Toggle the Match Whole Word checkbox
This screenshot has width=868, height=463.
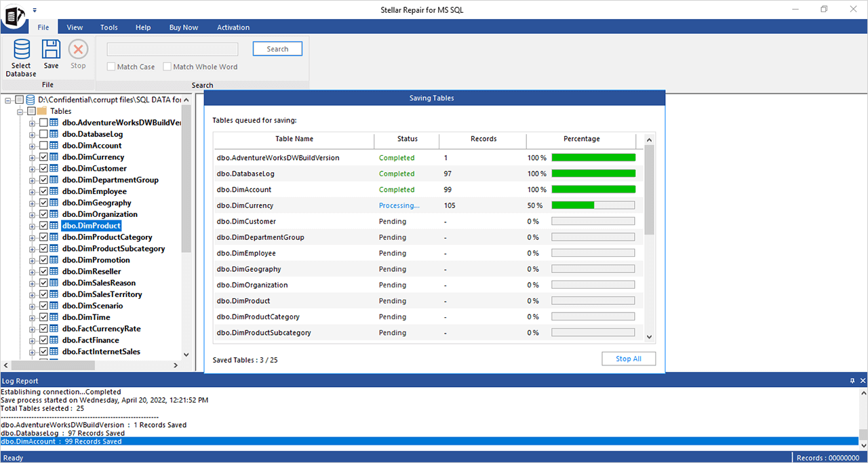(x=167, y=66)
